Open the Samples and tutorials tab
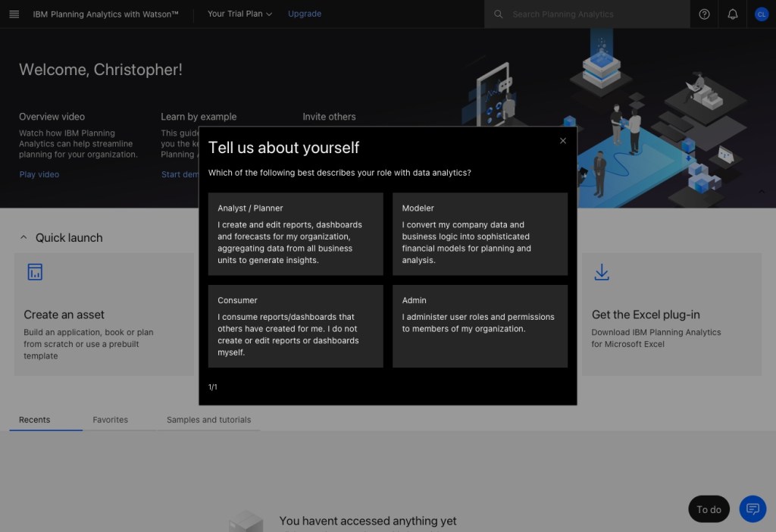776x532 pixels. click(208, 420)
